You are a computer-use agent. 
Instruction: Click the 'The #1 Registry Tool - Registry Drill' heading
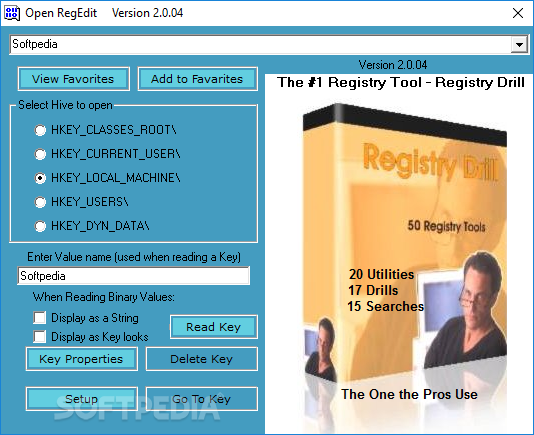click(x=400, y=82)
